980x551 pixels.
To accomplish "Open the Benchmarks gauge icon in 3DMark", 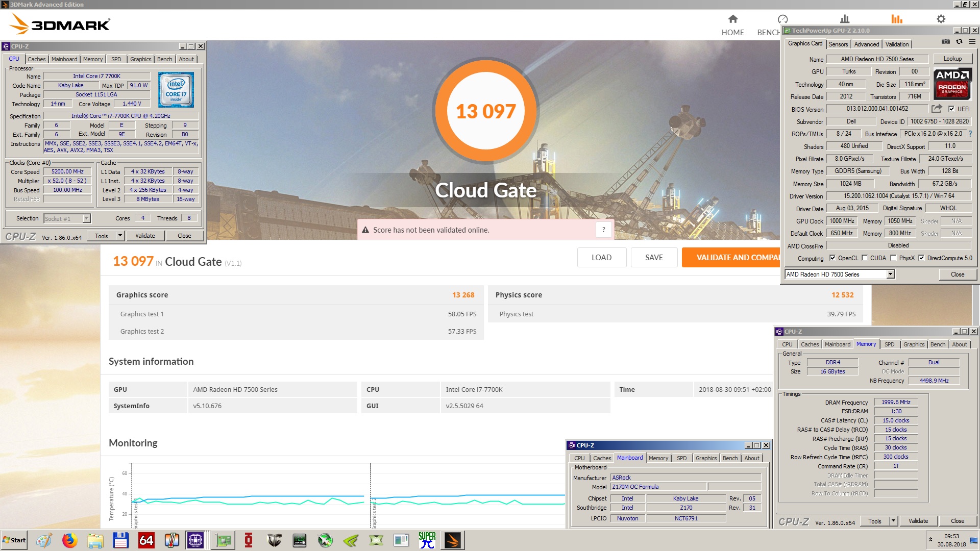I will (x=782, y=19).
